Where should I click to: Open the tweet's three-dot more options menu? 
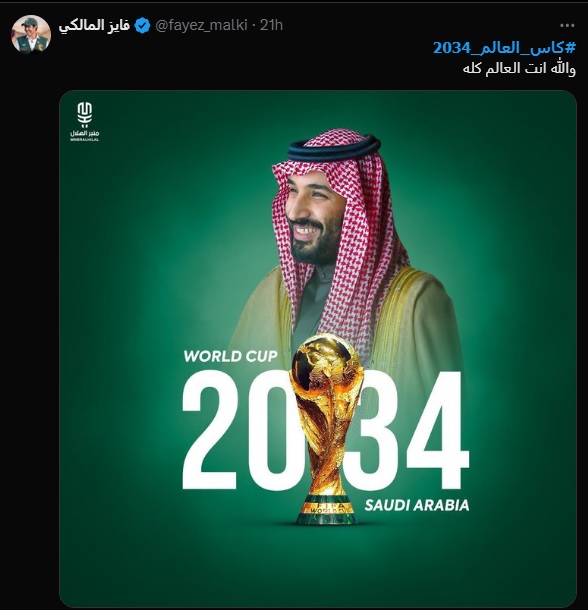point(567,25)
